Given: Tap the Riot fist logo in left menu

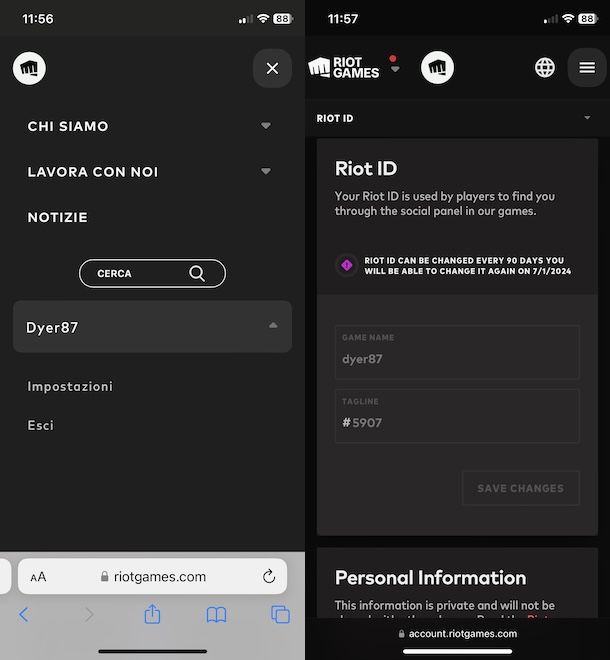Looking at the screenshot, I should pyautogui.click(x=29, y=68).
